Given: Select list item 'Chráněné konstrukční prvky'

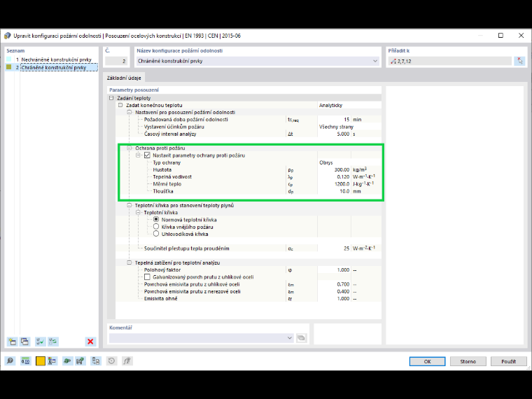Looking at the screenshot, I should pos(54,67).
